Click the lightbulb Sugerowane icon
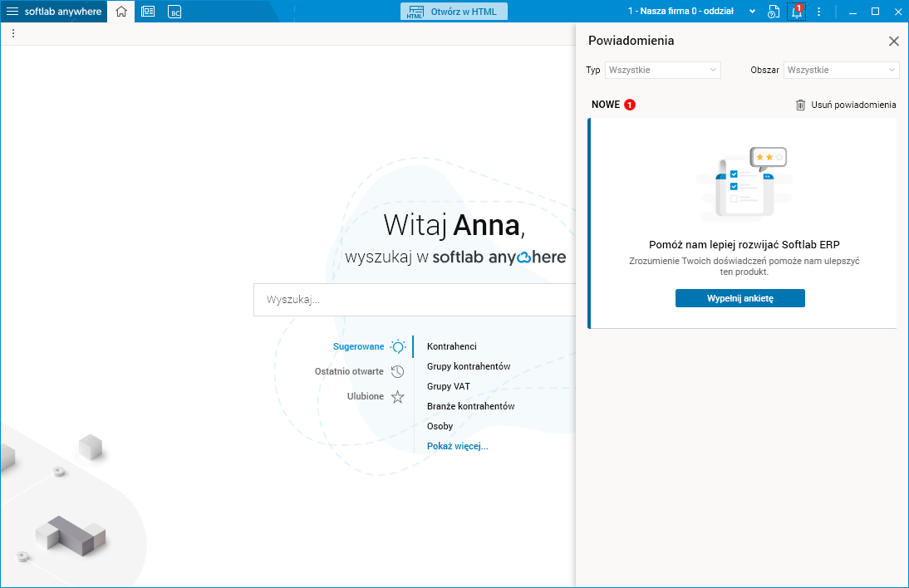Viewport: 909px width, 588px height. (x=398, y=346)
